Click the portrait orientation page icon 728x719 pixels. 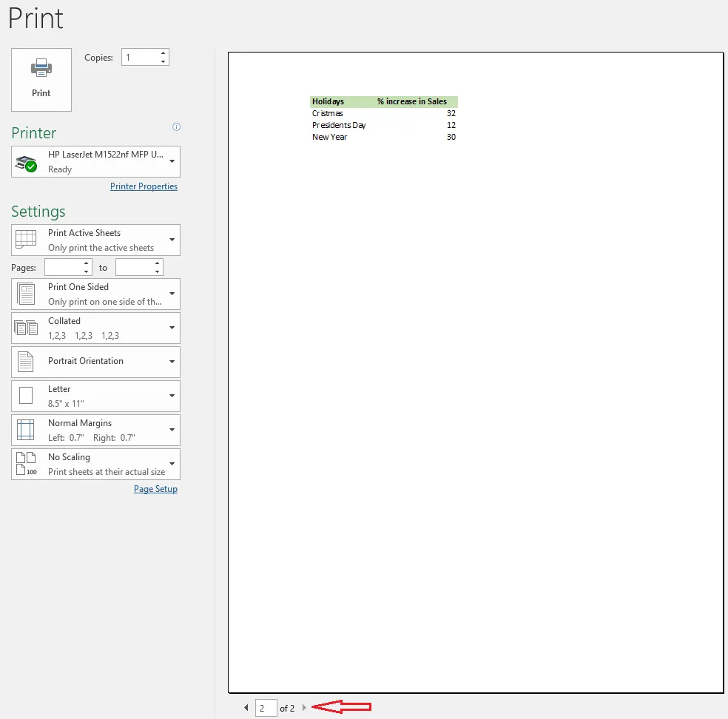point(26,362)
